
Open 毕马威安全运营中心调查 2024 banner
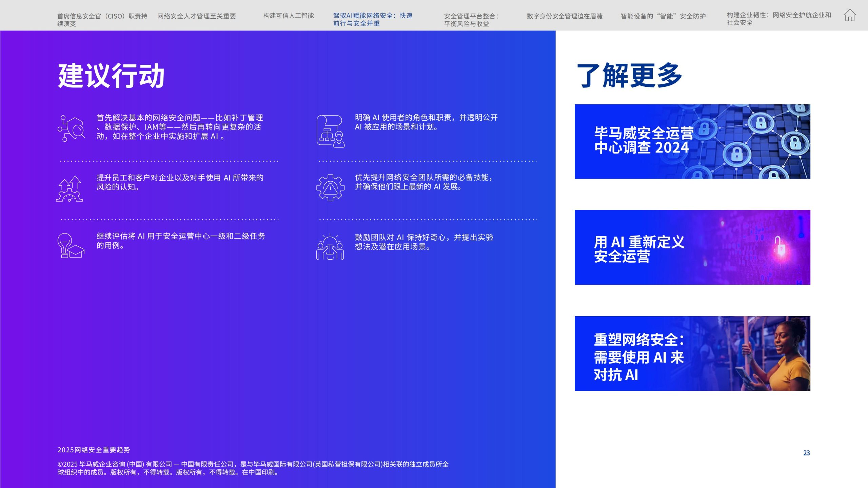[692, 141]
